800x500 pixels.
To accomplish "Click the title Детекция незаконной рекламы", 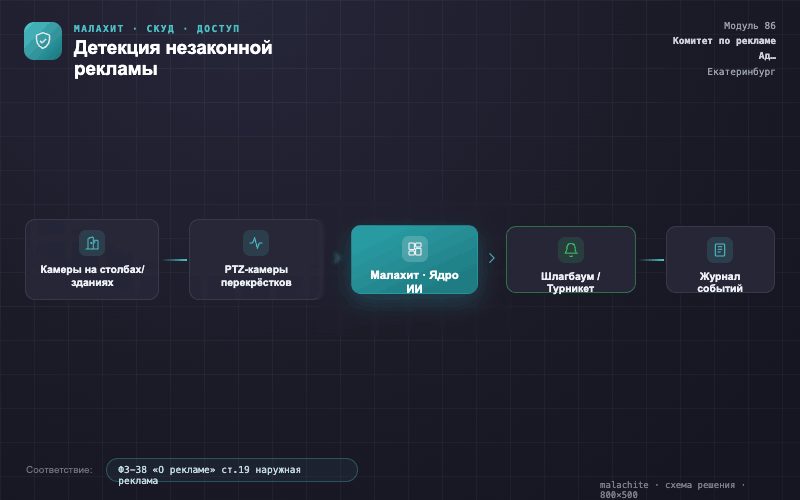I will tap(173, 58).
